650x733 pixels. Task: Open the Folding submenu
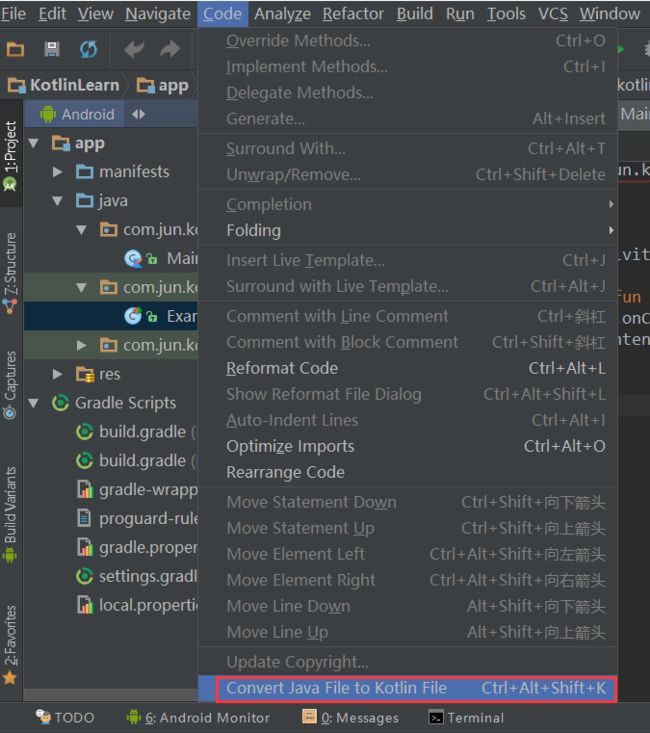408,230
